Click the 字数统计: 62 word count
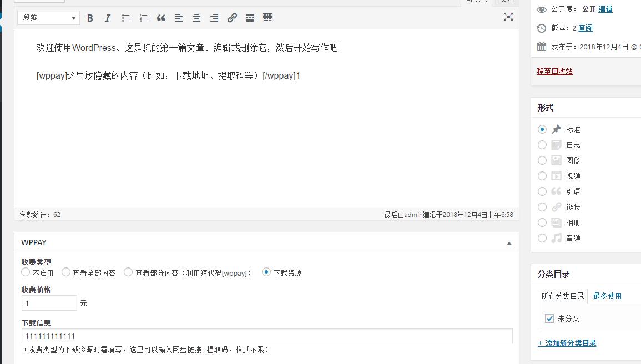Viewport: 641px width, 364px height. 40,215
